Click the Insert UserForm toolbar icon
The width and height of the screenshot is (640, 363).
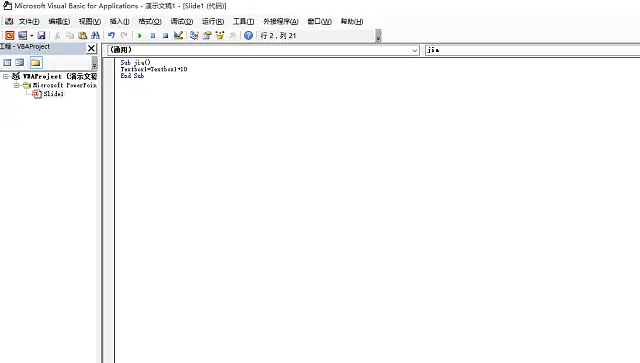tap(22, 36)
